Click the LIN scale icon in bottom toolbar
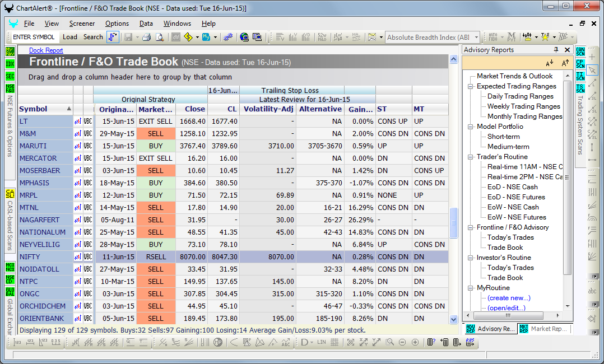This screenshot has width=604, height=364. click(x=321, y=342)
